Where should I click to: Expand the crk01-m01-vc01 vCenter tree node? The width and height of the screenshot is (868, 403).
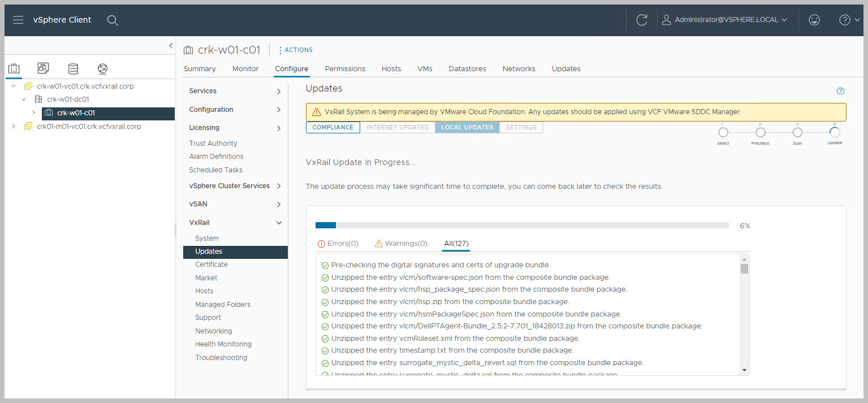[14, 127]
